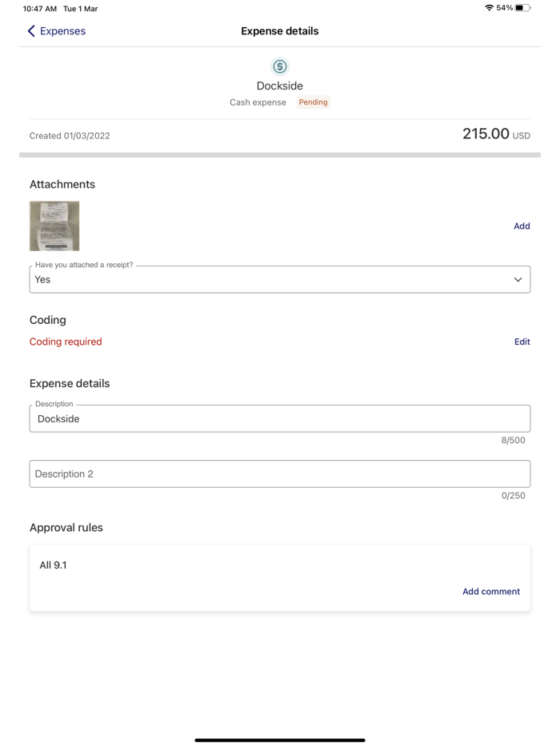Tap the empty Description 2 field
This screenshot has width=560, height=747.
point(280,473)
